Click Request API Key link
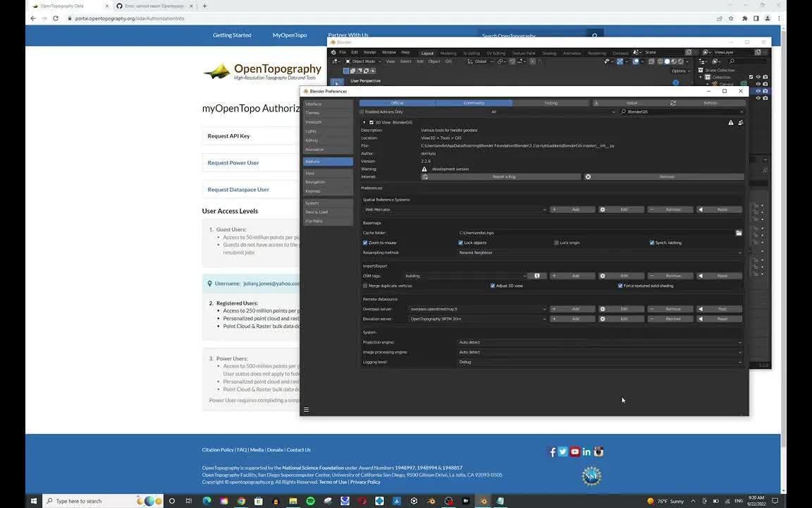Image resolution: width=812 pixels, height=508 pixels. [x=229, y=136]
